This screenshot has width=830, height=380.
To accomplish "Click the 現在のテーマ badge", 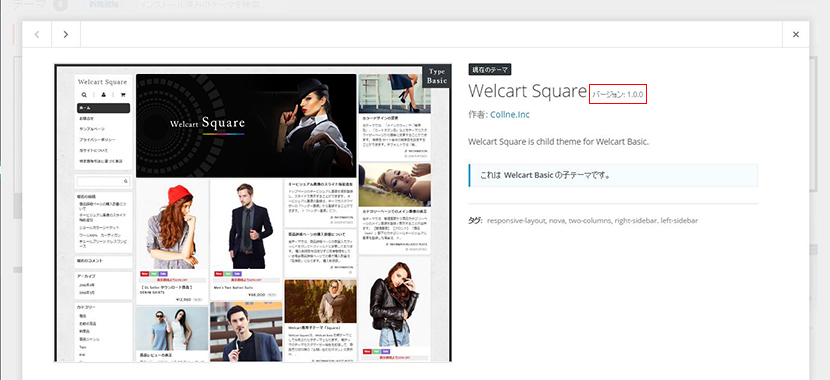I will (490, 70).
